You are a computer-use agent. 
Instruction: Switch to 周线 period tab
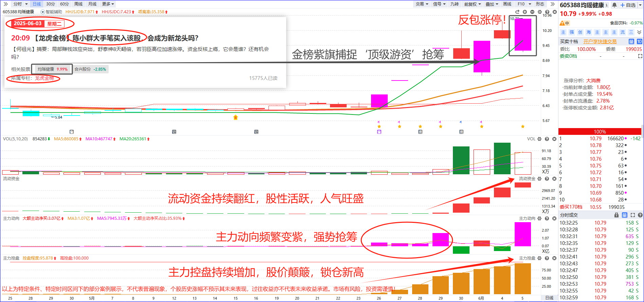pos(78,4)
